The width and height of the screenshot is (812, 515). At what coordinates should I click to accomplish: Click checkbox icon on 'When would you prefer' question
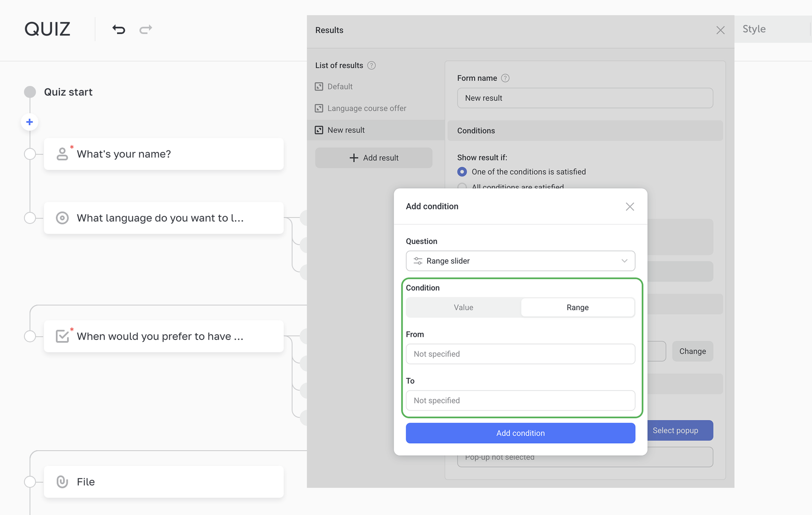coord(62,336)
